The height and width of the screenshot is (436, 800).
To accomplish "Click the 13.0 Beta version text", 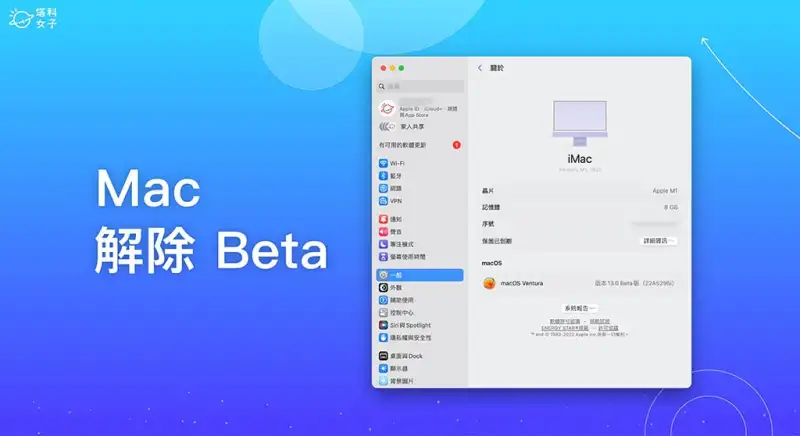I will click(x=635, y=283).
